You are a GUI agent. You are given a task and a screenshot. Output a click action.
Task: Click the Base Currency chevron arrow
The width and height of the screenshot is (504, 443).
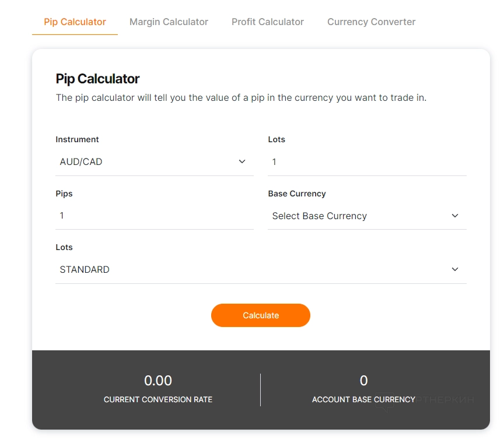(455, 216)
